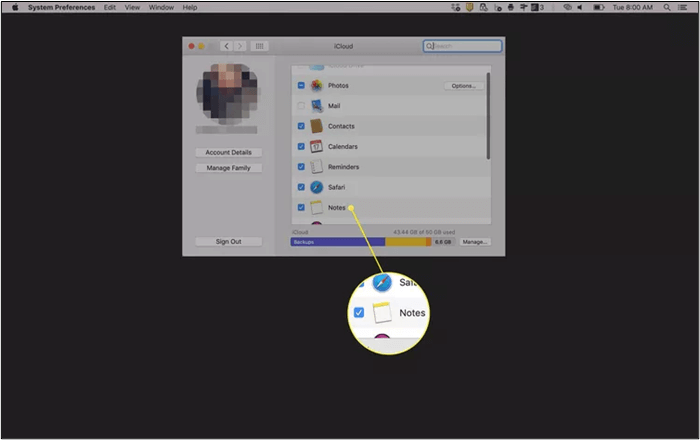Click the pixelated profile picture
Screen dimensions: 700x440
(x=228, y=94)
